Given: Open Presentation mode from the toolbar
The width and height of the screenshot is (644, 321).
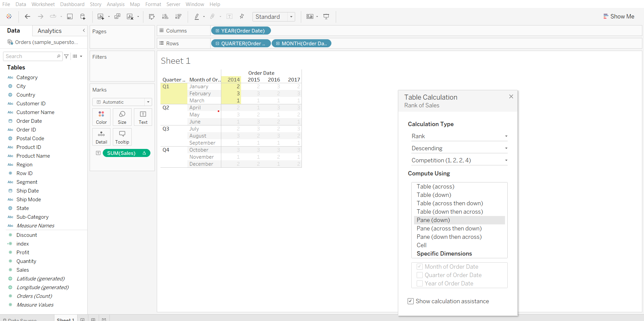Looking at the screenshot, I should 326,16.
